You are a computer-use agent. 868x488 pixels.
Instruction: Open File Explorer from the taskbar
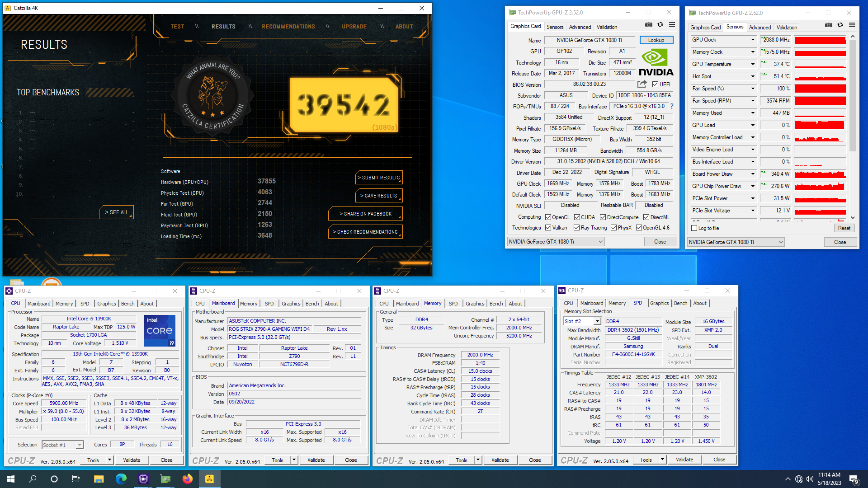(99, 479)
